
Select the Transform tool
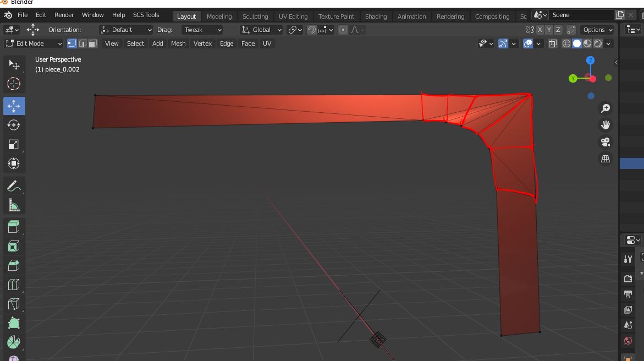[14, 163]
